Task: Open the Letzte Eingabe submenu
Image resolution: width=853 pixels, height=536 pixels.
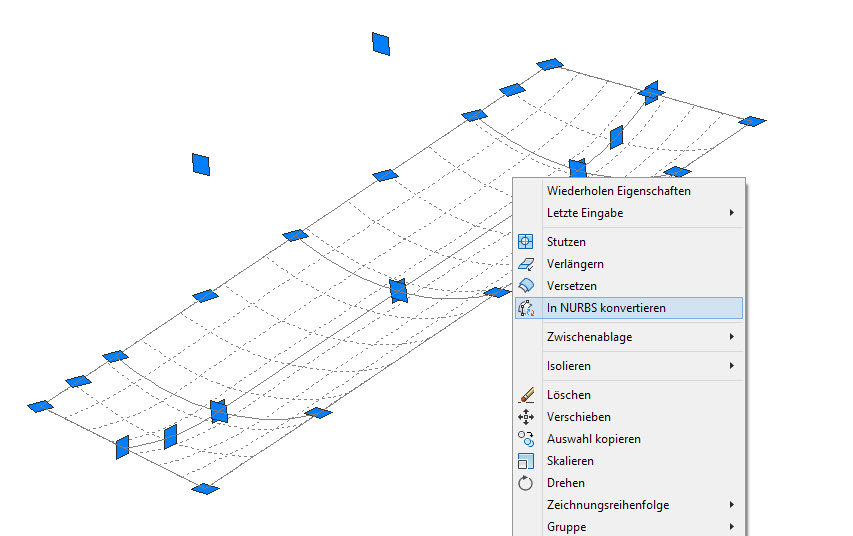Action: 629,213
